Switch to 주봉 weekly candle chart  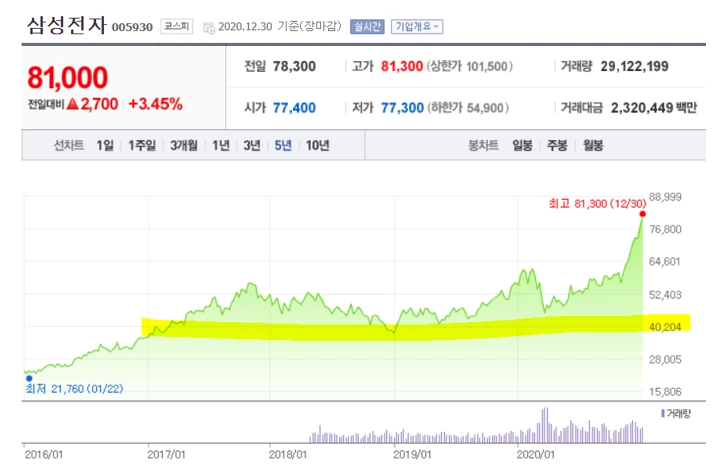tap(557, 145)
